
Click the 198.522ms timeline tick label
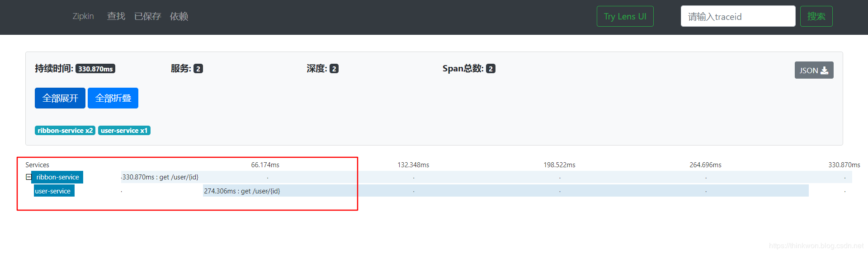559,165
